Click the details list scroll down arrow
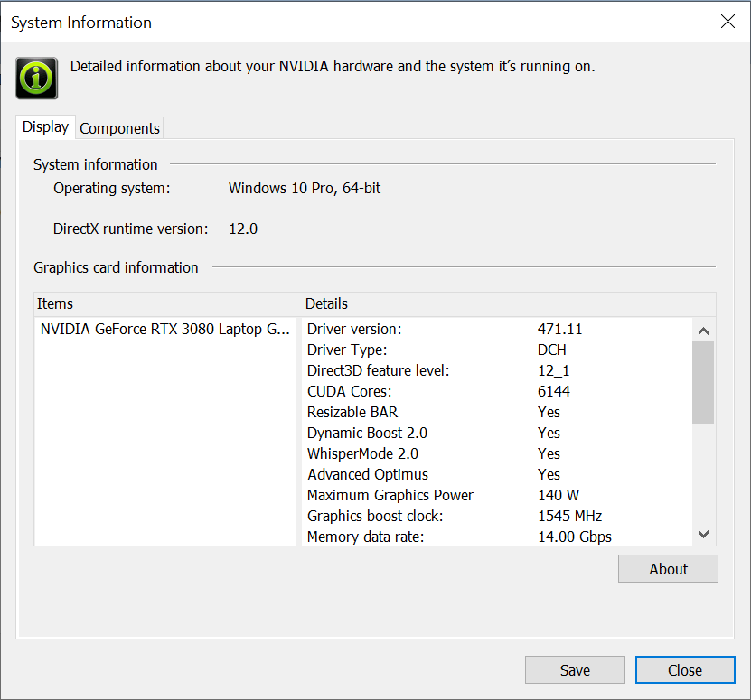The height and width of the screenshot is (700, 751). coord(703,534)
